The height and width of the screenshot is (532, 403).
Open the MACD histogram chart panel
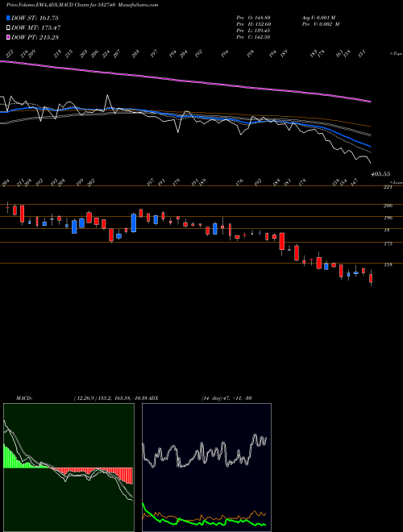pyautogui.click(x=69, y=468)
